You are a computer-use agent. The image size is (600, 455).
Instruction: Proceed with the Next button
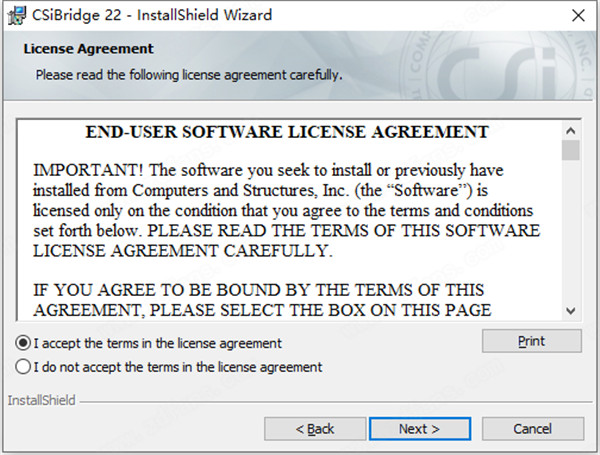[x=420, y=429]
